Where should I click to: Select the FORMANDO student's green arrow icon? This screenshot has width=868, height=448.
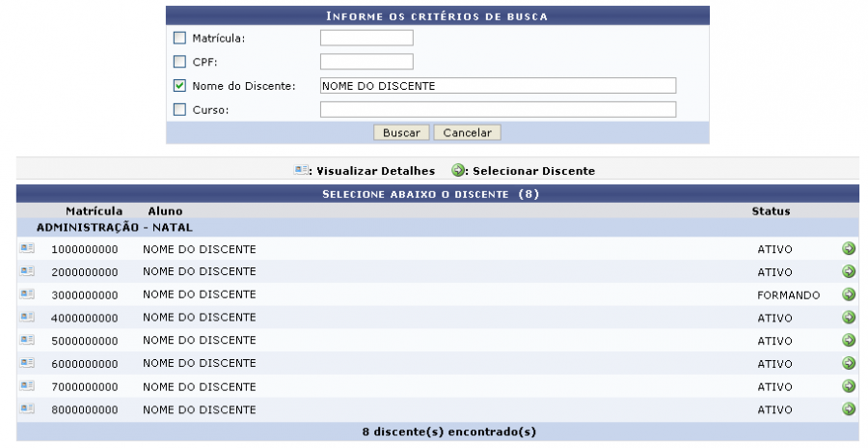click(x=849, y=294)
